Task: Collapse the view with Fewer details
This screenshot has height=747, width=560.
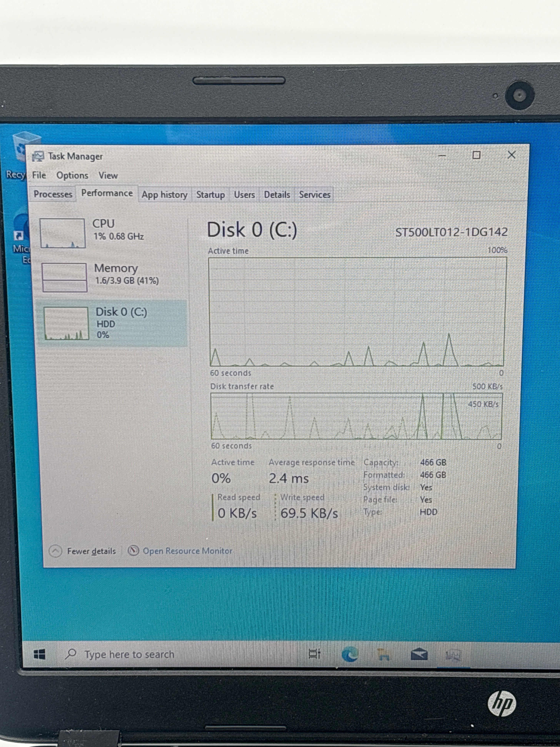Action: pyautogui.click(x=83, y=551)
